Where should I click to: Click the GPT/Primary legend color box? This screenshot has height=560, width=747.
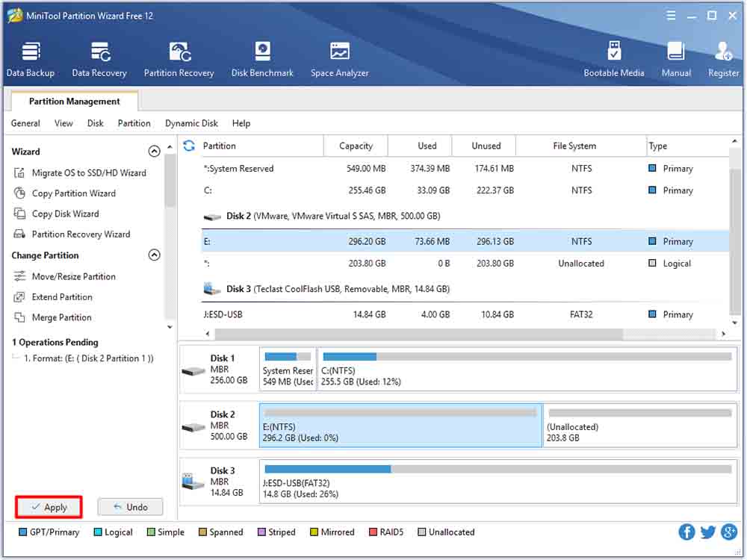click(x=22, y=532)
